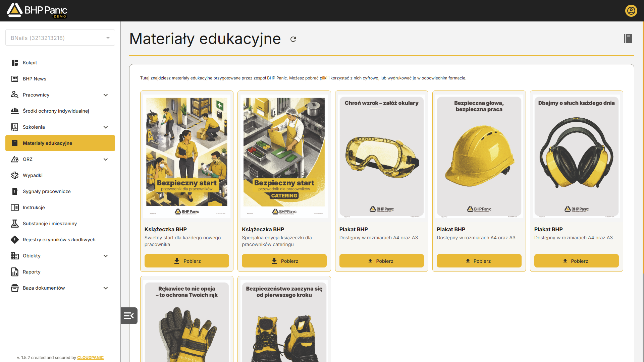Expand the Szkolenia submenu chevron
Screen dimensions: 644x362
tap(106, 127)
